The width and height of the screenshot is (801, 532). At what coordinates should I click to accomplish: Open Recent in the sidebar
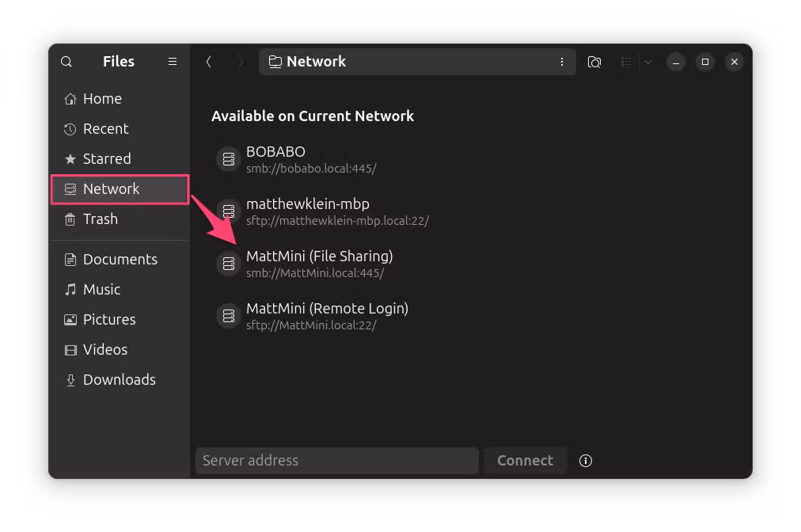(x=120, y=129)
